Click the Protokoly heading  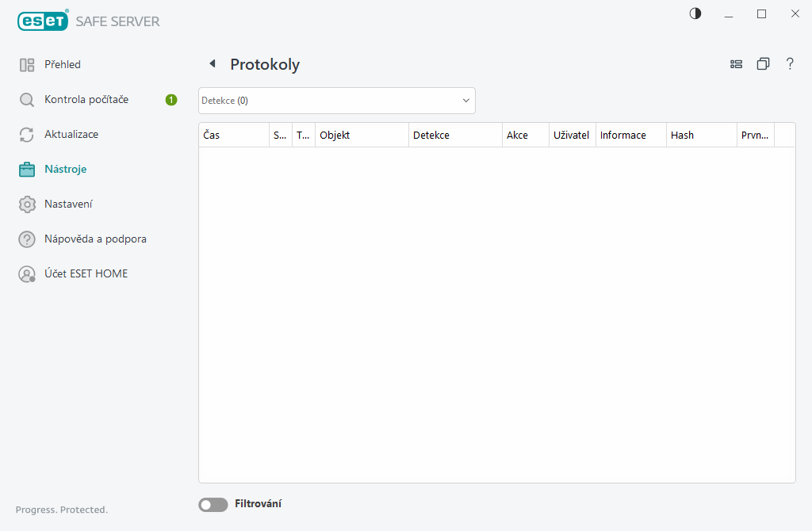264,64
